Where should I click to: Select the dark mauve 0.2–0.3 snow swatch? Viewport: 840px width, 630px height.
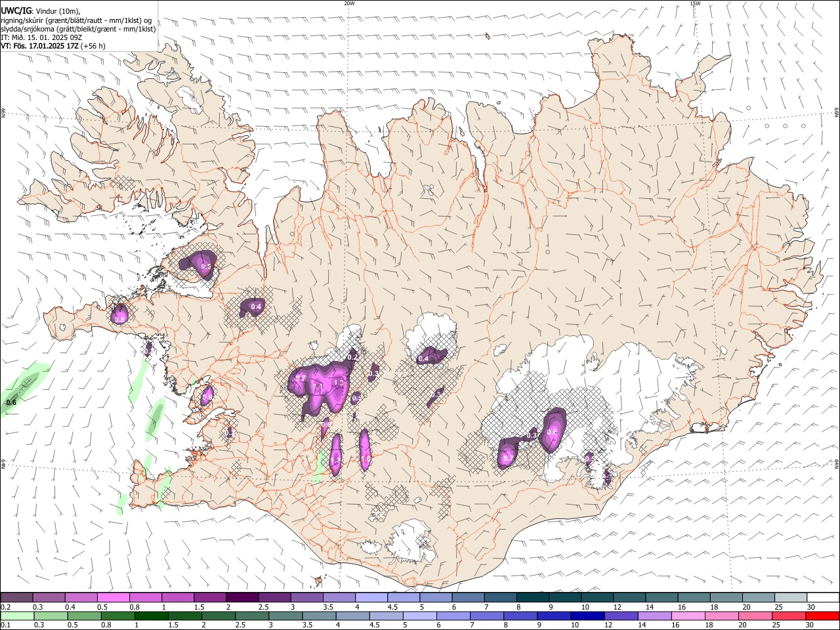17,598
